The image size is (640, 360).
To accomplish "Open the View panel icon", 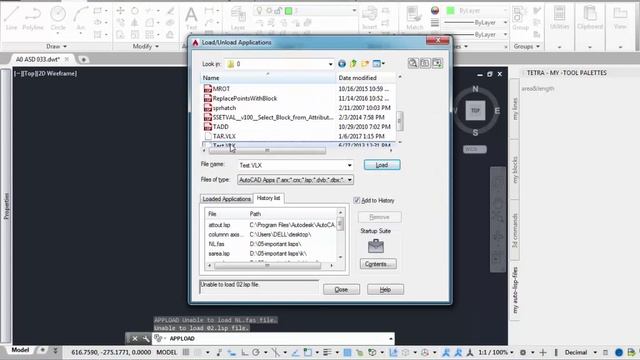I will pos(620,18).
